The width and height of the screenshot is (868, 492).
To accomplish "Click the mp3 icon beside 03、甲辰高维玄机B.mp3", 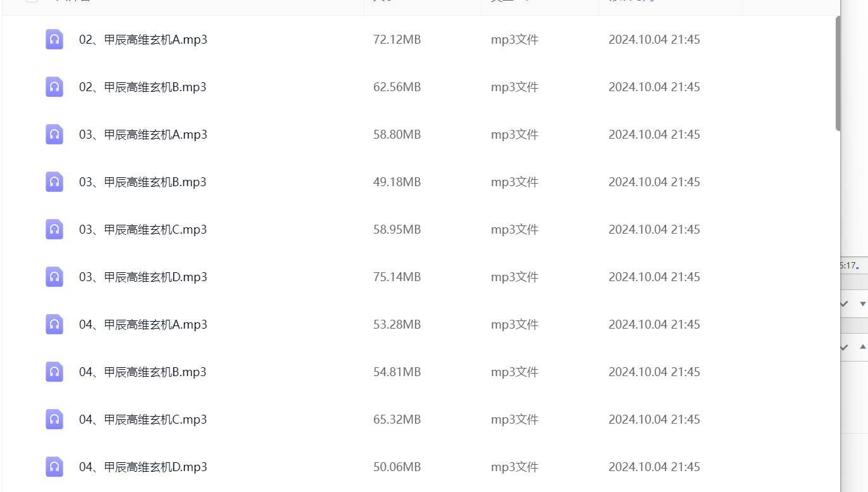I will click(54, 182).
